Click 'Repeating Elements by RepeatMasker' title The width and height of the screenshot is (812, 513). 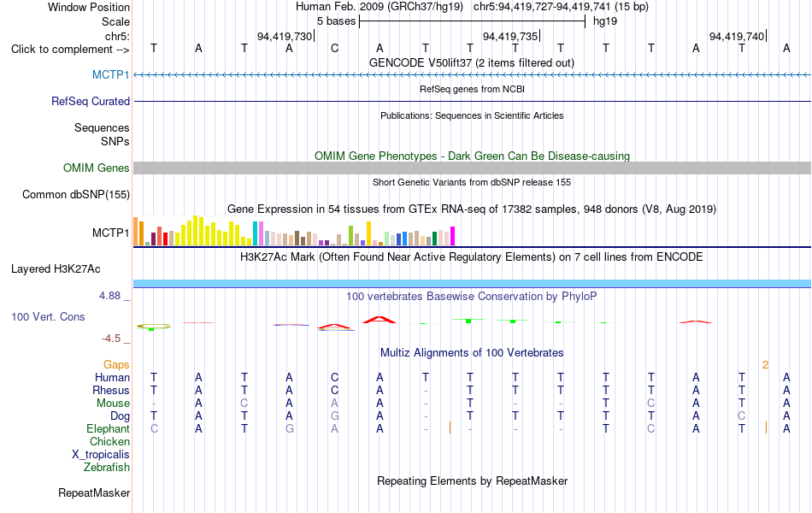(473, 481)
